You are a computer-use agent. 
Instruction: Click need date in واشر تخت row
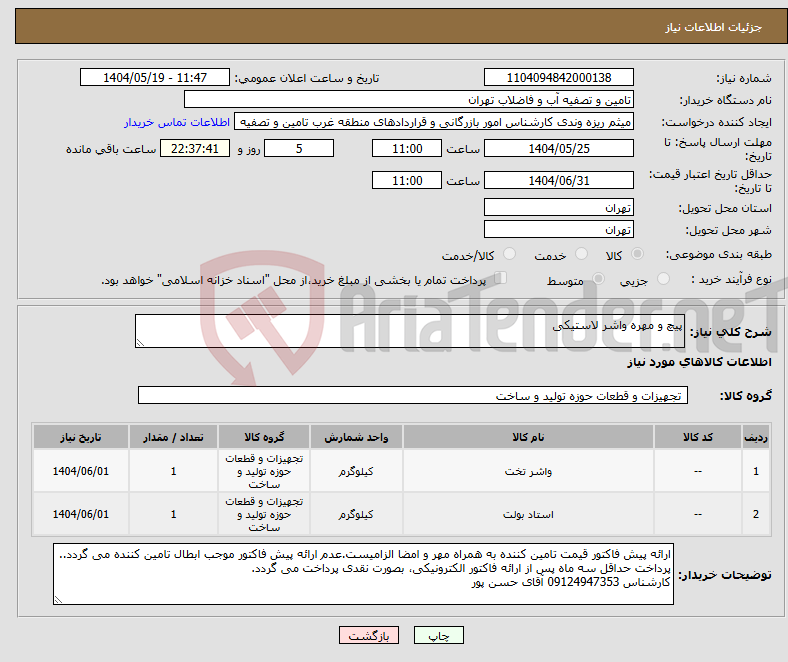click(81, 471)
